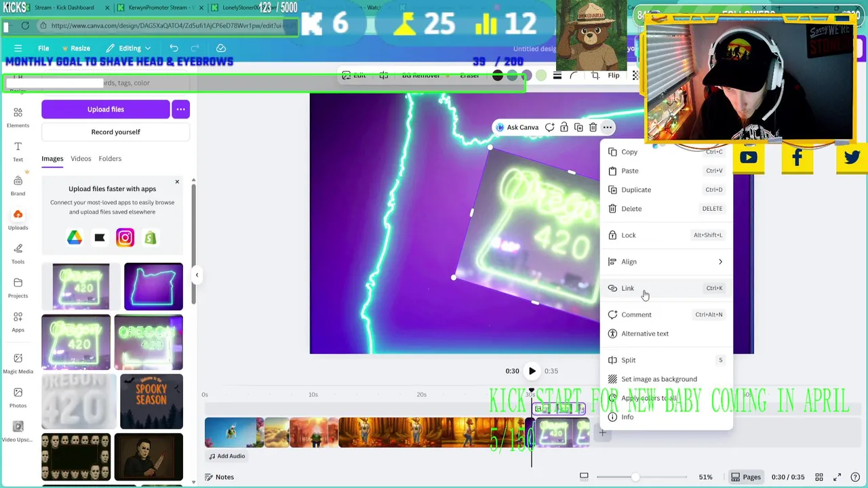Viewport: 868px width, 488px height.
Task: Choose Paste in the context menu
Action: pyautogui.click(x=666, y=171)
